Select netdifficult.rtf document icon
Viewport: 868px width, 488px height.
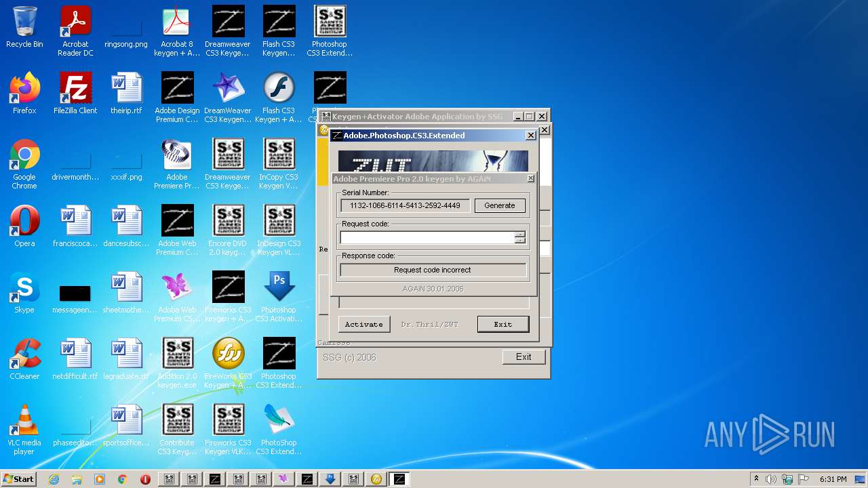tap(75, 359)
